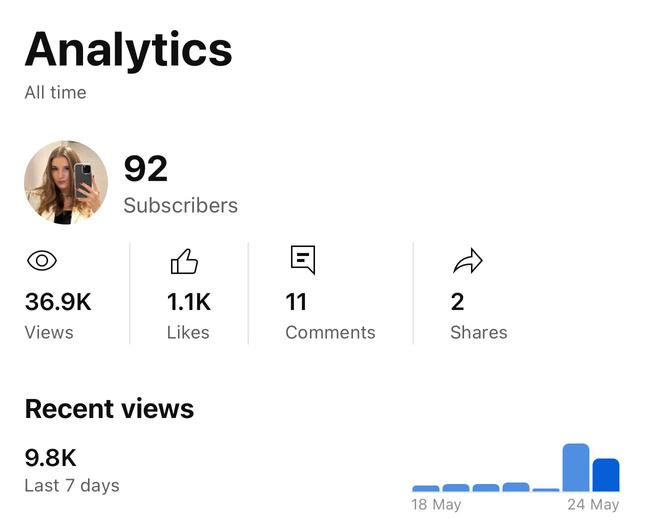Click the 24 May date label
Viewport: 645px width, 521px height.
(593, 505)
